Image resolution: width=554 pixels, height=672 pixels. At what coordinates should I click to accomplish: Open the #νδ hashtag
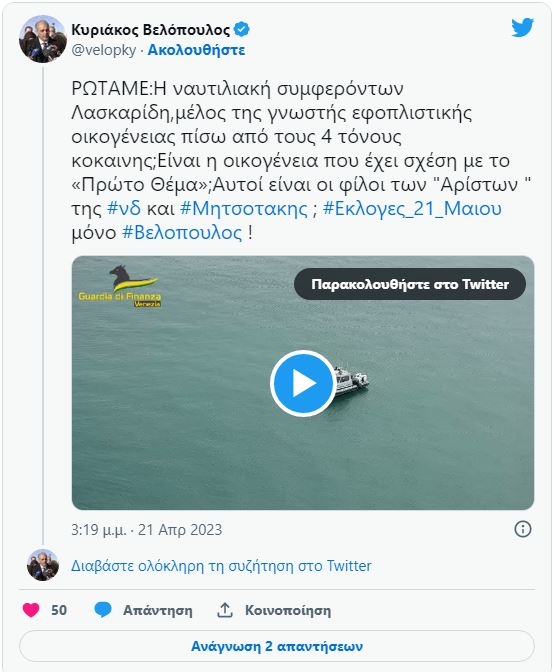(x=124, y=209)
